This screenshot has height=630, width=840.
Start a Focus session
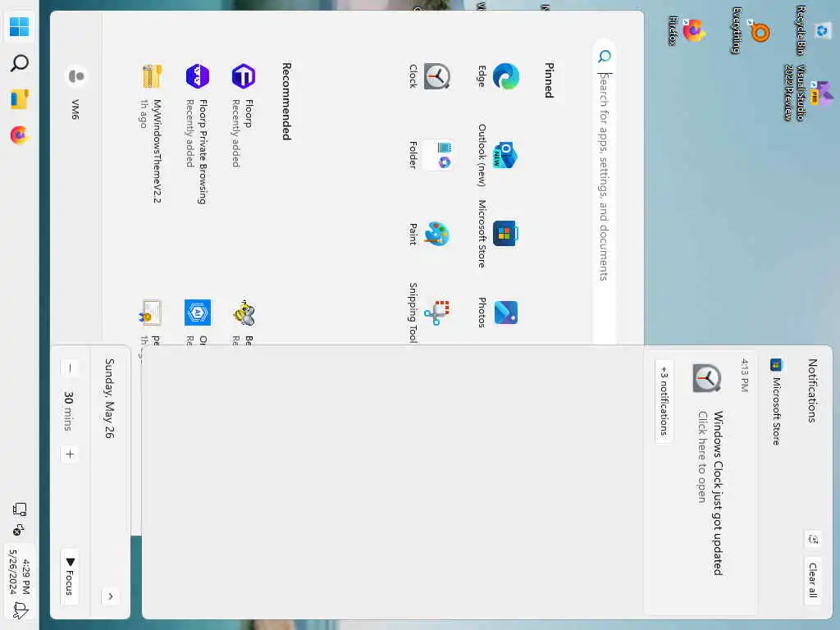pyautogui.click(x=70, y=577)
